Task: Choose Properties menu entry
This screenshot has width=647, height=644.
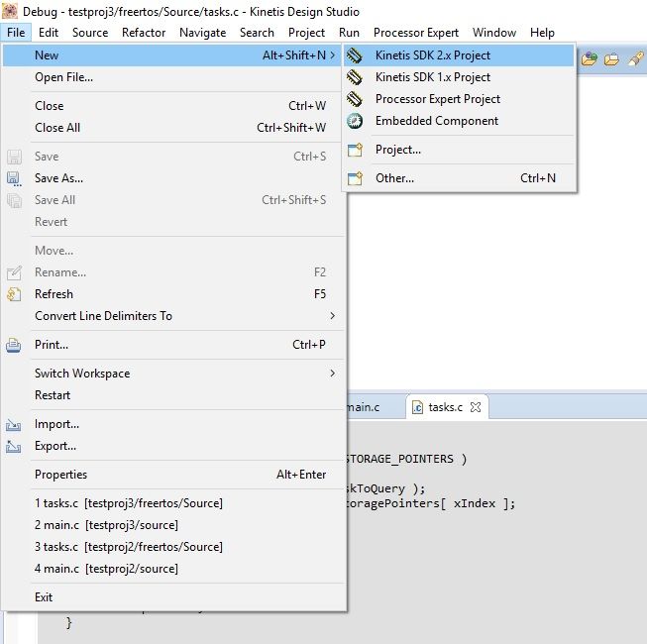Action: pos(173,475)
